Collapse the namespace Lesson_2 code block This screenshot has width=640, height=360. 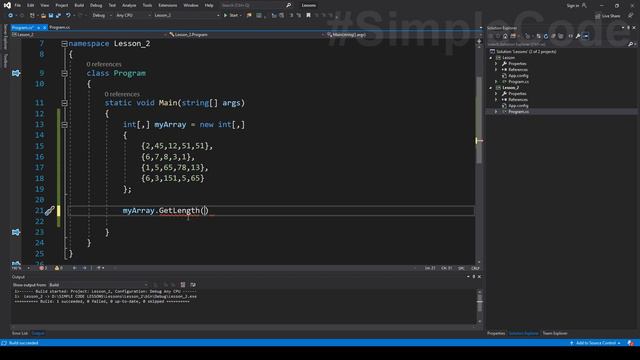coord(64,44)
